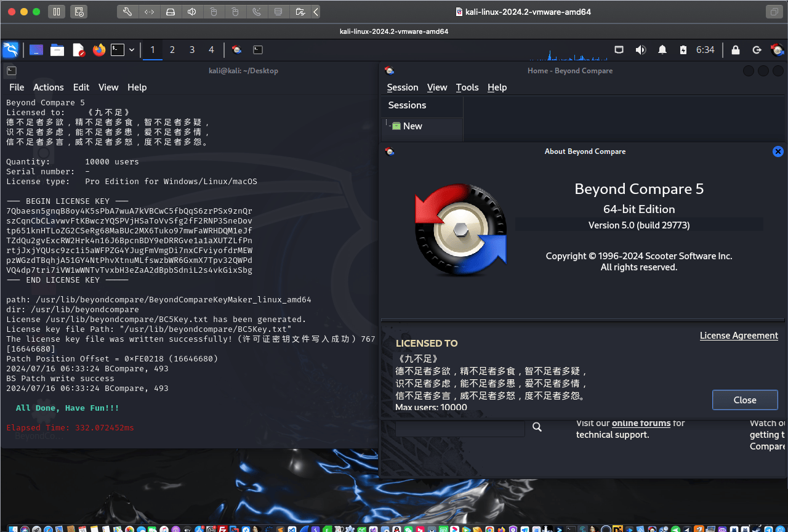The width and height of the screenshot is (788, 532).
Task: Click the VMware stacked disks device icon
Action: [278, 12]
